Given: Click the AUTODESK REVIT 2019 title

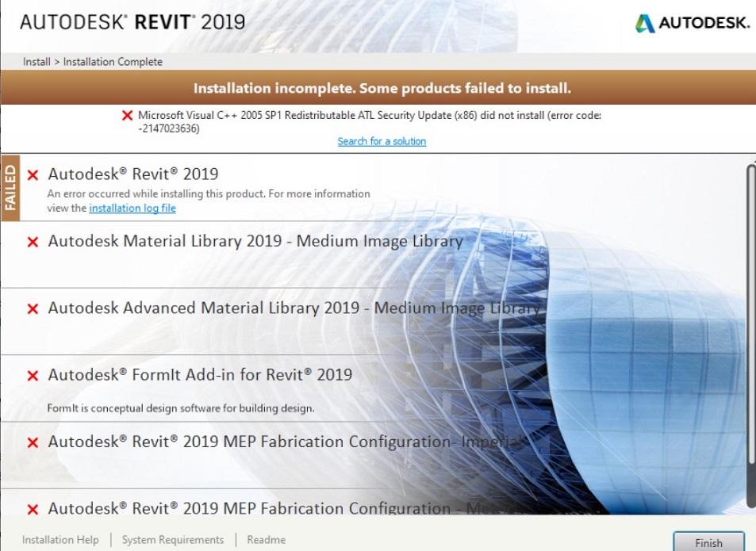Looking at the screenshot, I should coord(132,22).
